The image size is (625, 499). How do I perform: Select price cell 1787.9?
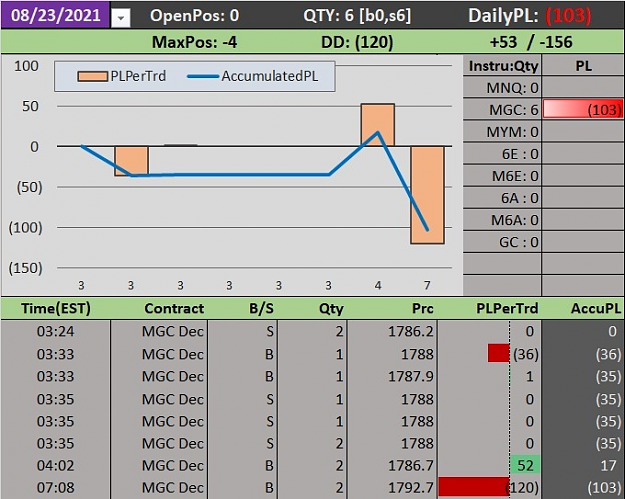pos(393,376)
